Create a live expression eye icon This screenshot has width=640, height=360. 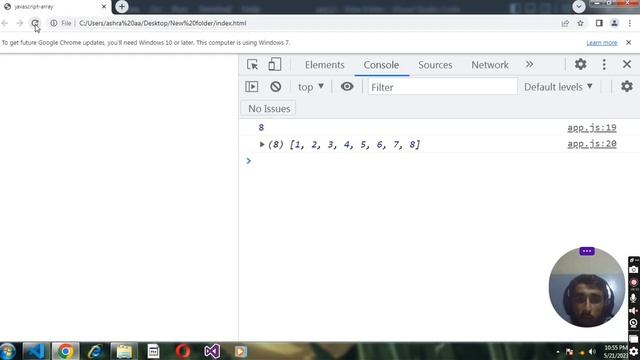[347, 87]
